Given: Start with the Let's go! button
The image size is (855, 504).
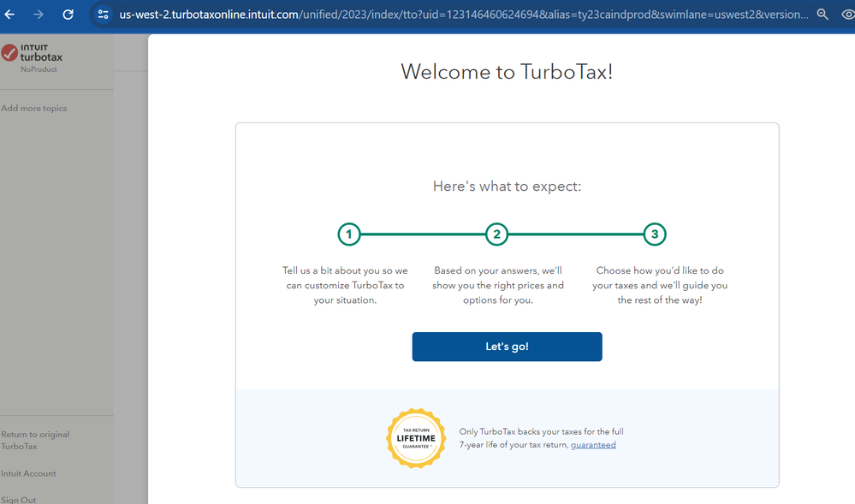Looking at the screenshot, I should 508,347.
